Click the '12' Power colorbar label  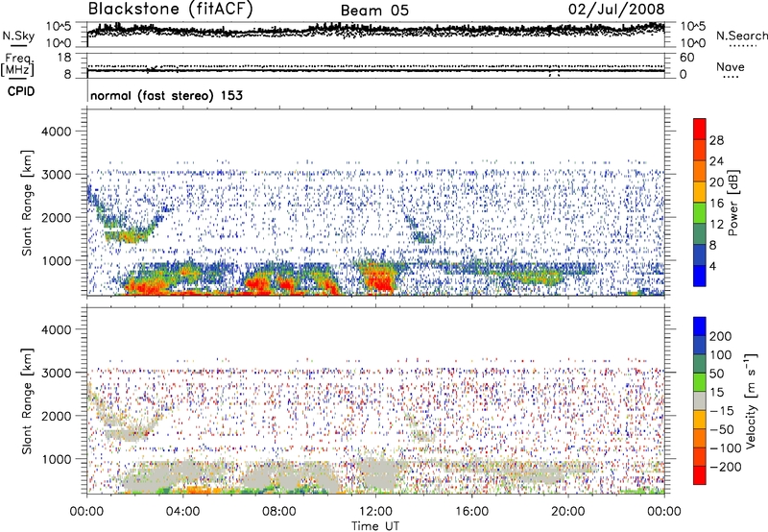pos(716,225)
